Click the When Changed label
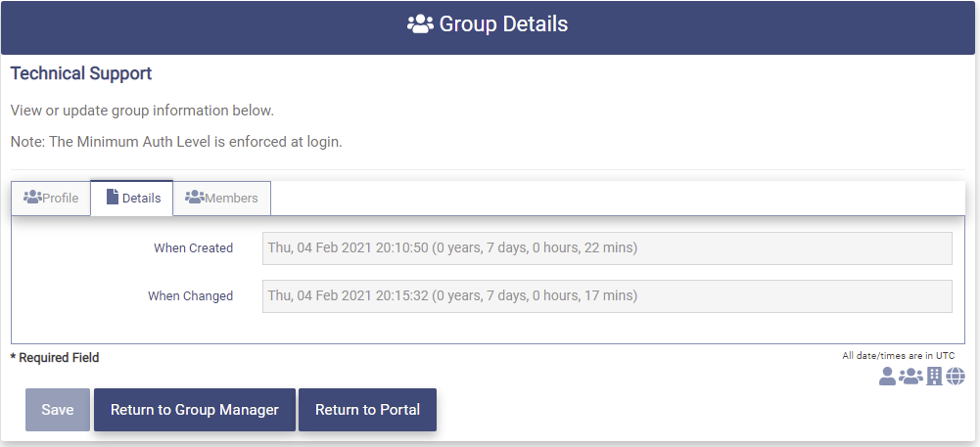This screenshot has height=447, width=980. 190,296
